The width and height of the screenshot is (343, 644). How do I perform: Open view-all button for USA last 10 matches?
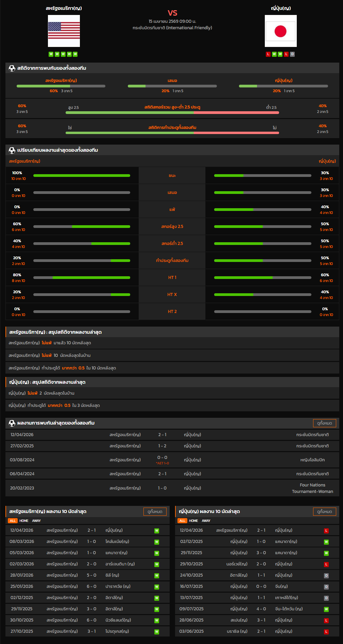[155, 511]
